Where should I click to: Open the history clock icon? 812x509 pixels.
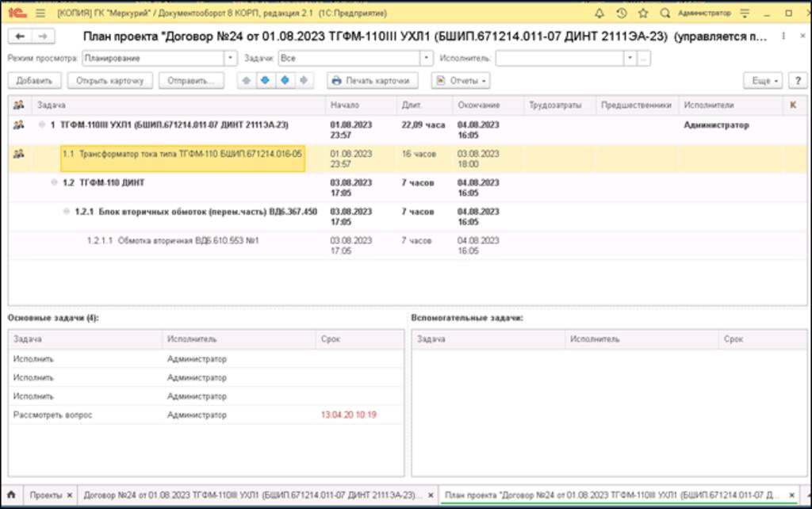tap(622, 13)
